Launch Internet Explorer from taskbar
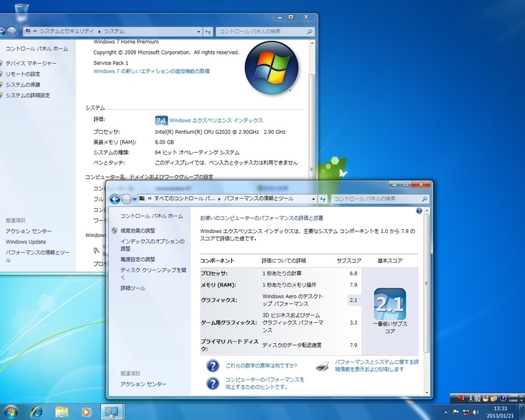 [36, 411]
